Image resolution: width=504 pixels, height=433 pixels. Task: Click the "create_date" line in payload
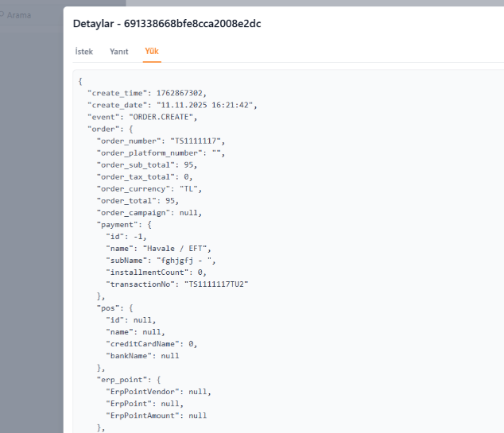click(172, 105)
